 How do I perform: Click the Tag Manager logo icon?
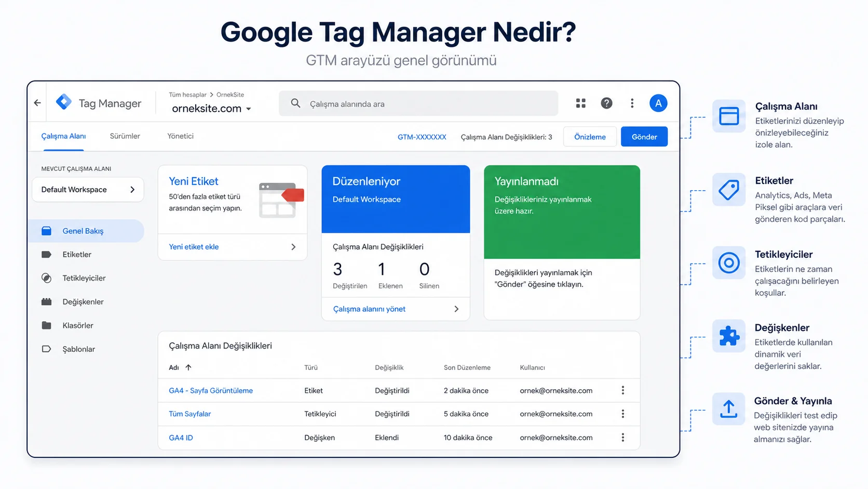tap(64, 102)
